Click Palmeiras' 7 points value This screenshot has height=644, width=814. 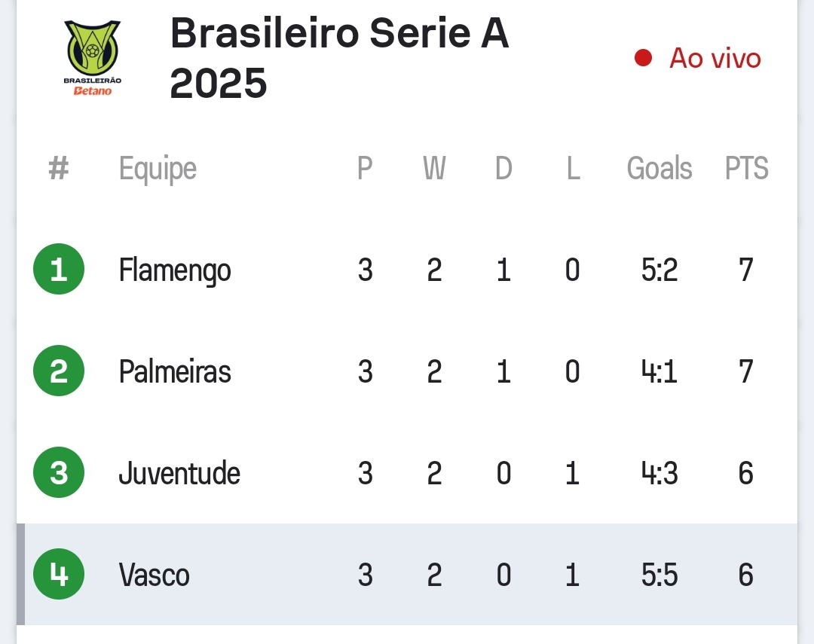746,371
